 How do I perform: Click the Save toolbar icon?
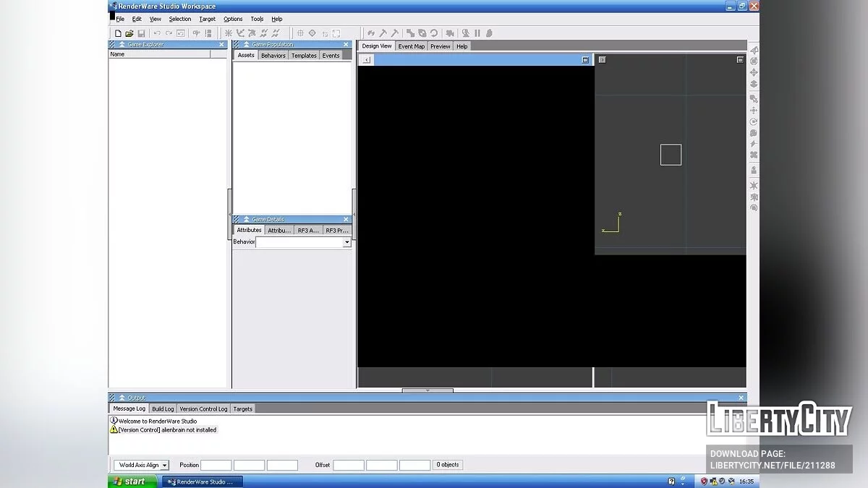pyautogui.click(x=142, y=33)
